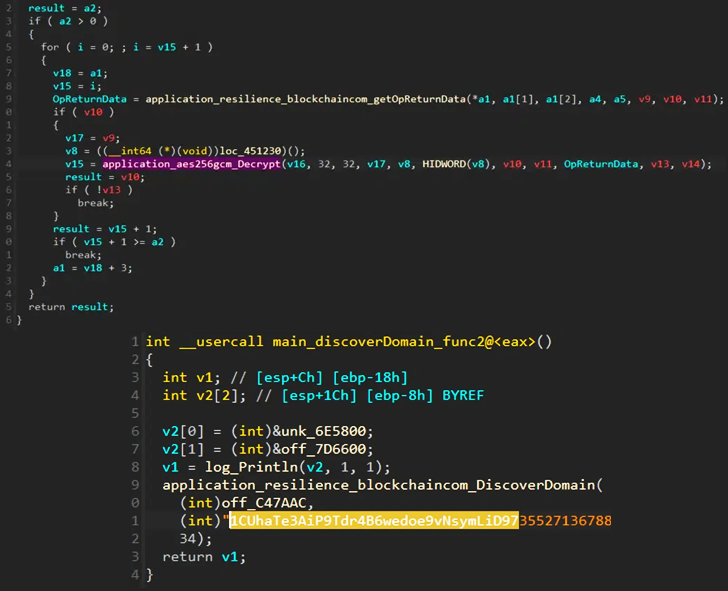Screen dimensions: 728x591
Task: Click the '34);' argument line
Action: (x=195, y=539)
